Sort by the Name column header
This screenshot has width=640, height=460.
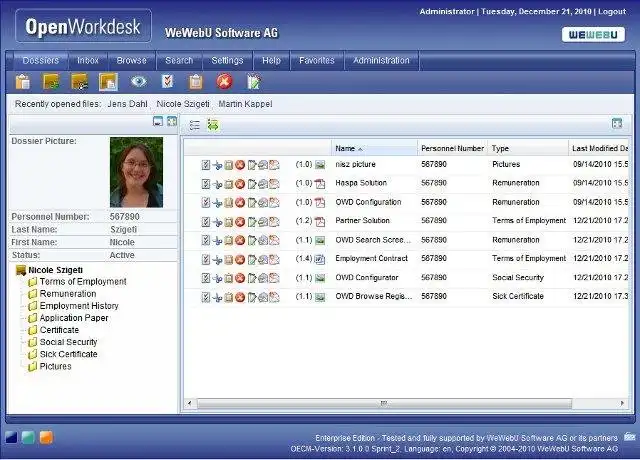click(374, 148)
